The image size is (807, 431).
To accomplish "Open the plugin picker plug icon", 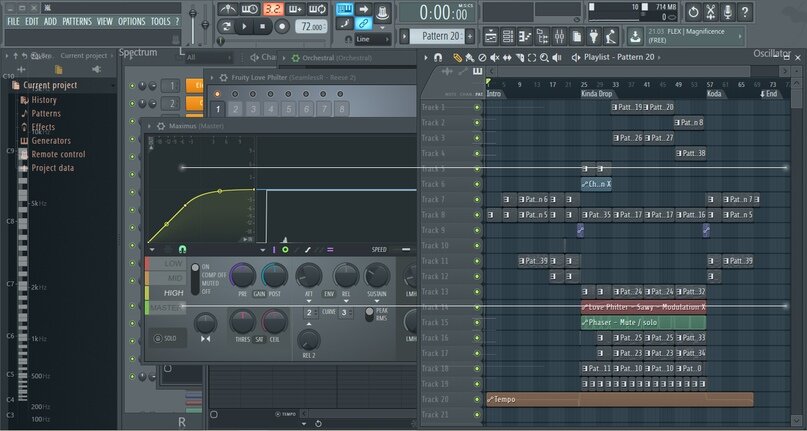I will 594,37.
